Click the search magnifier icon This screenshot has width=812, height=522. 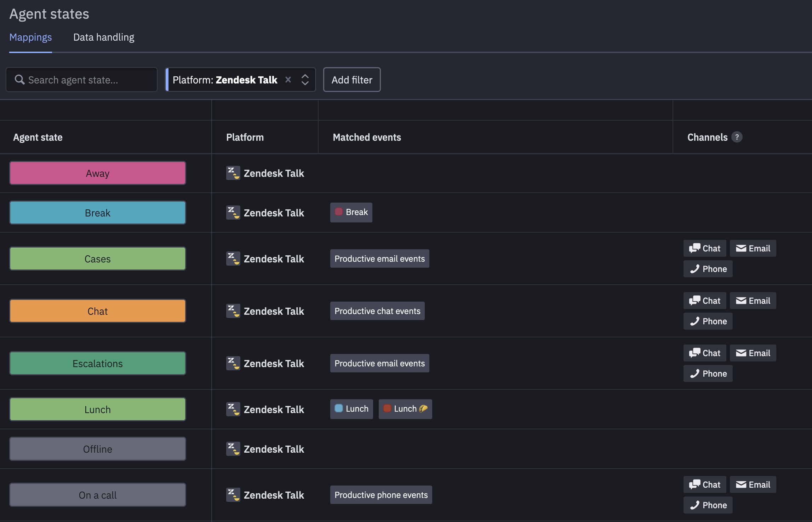[19, 80]
